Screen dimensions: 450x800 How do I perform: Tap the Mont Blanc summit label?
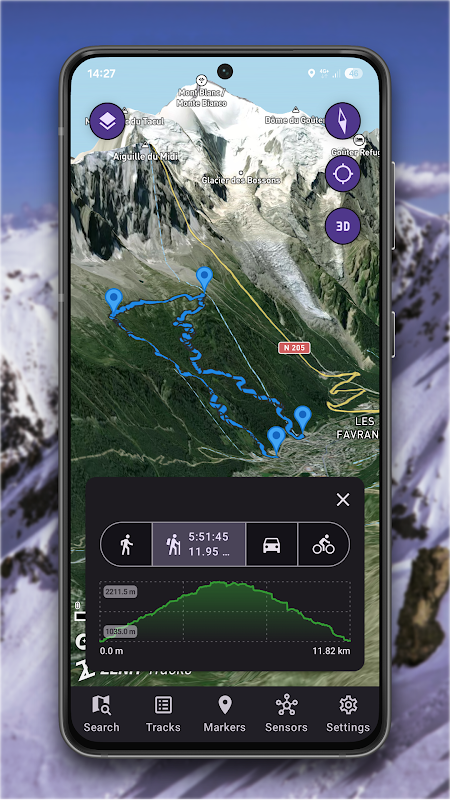pos(202,97)
